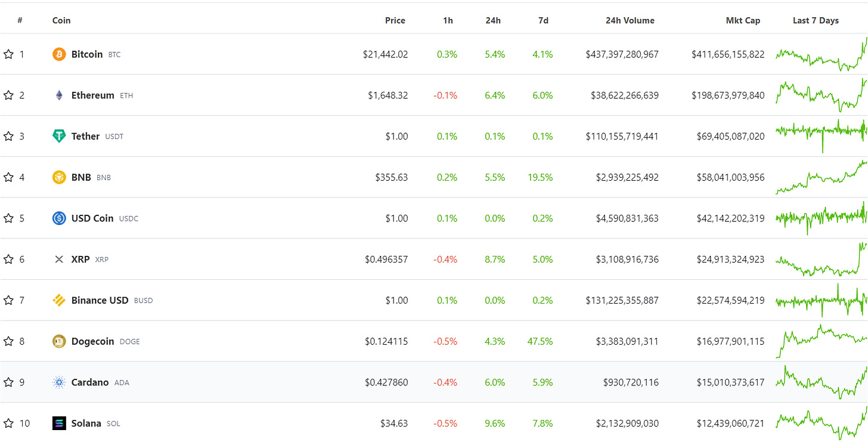
Task: Click Bitcoin price $21,442.02
Action: tap(385, 54)
